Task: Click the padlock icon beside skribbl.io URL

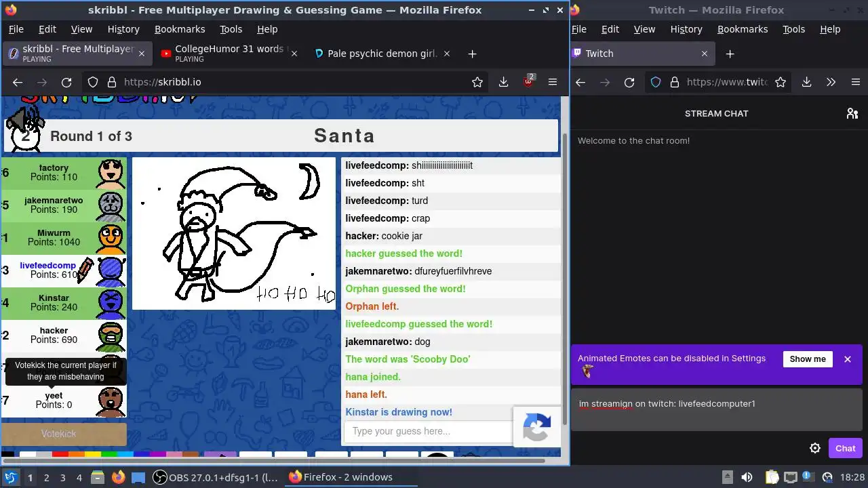Action: point(112,82)
